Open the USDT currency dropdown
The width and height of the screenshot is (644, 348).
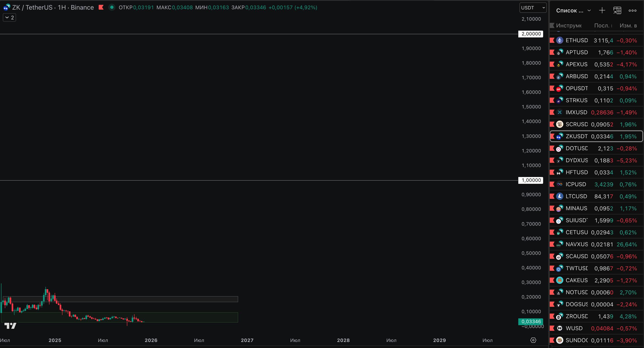[533, 8]
